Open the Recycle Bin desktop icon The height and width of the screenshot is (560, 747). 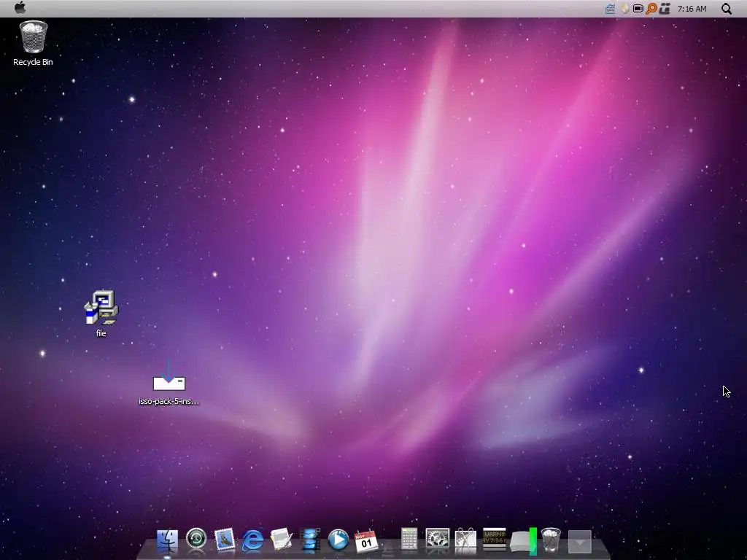[33, 36]
